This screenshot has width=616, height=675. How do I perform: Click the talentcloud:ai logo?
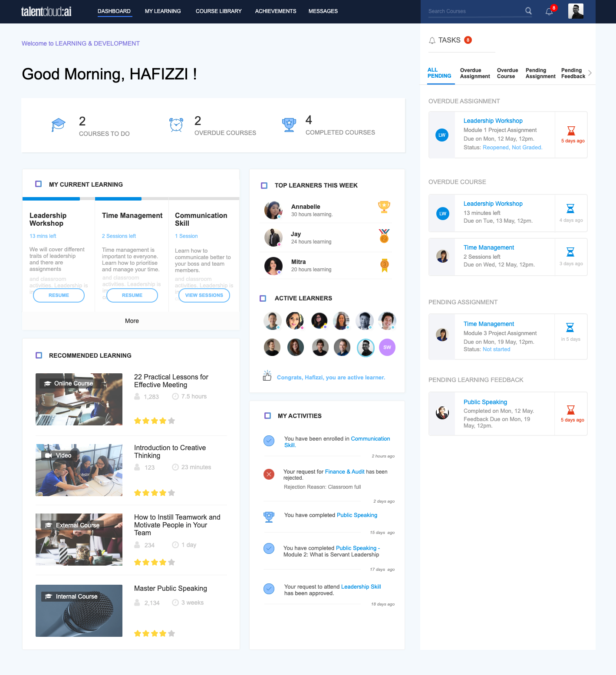pos(46,11)
